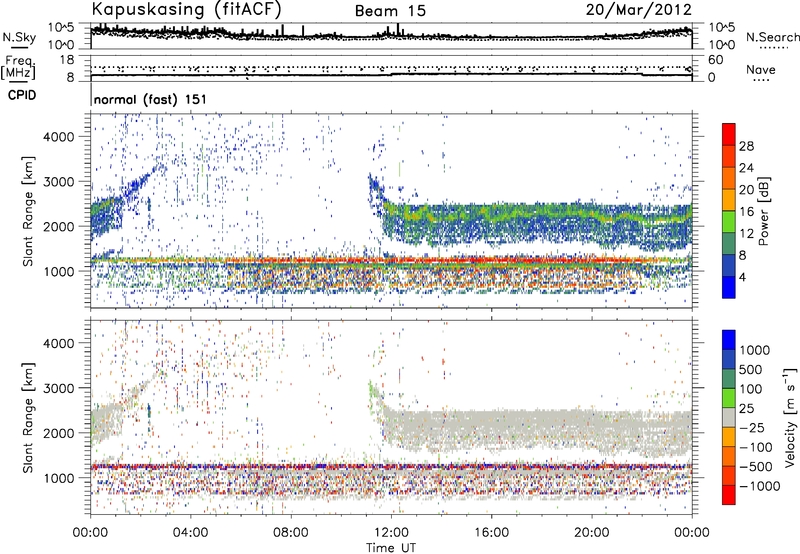Click Velocity colorbar segment between -25 and -100

coord(729,437)
